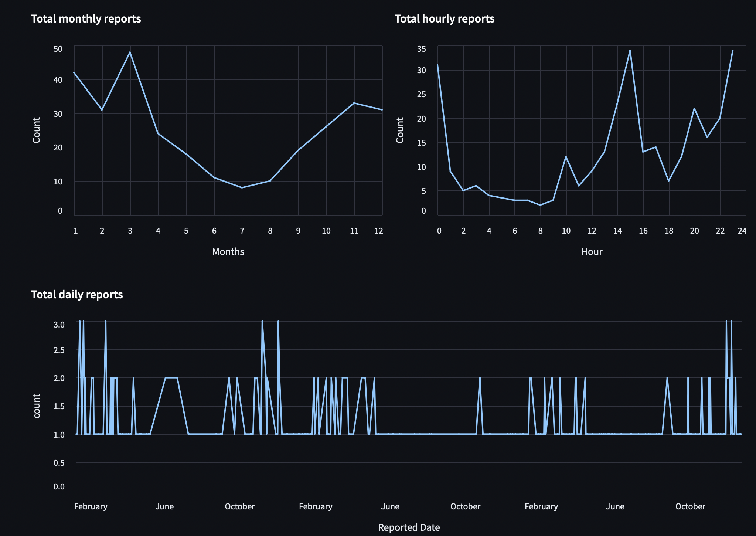This screenshot has height=536, width=756.
Task: Click the last 'October' tick on daily chart
Action: pyautogui.click(x=690, y=506)
